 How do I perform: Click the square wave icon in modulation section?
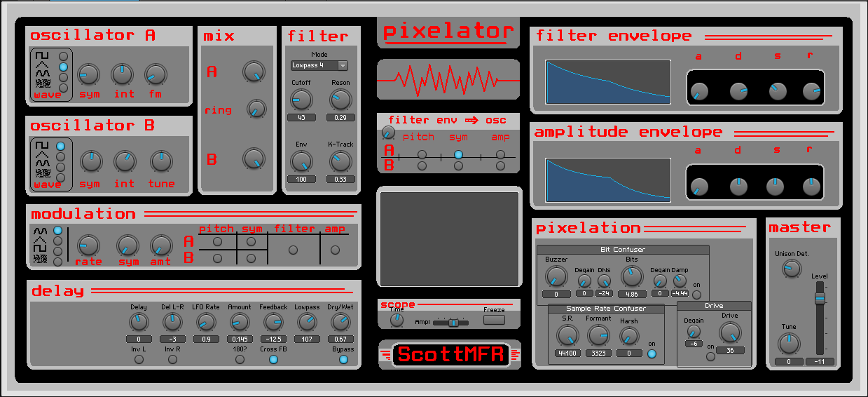[41, 249]
